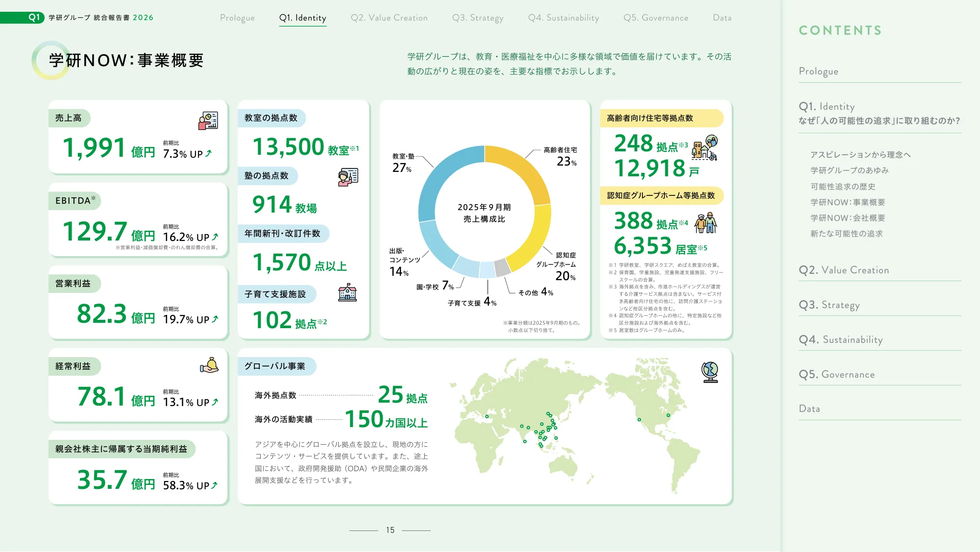Go to Q4. Sustainability top tab
This screenshot has height=552, width=980.
[x=563, y=18]
